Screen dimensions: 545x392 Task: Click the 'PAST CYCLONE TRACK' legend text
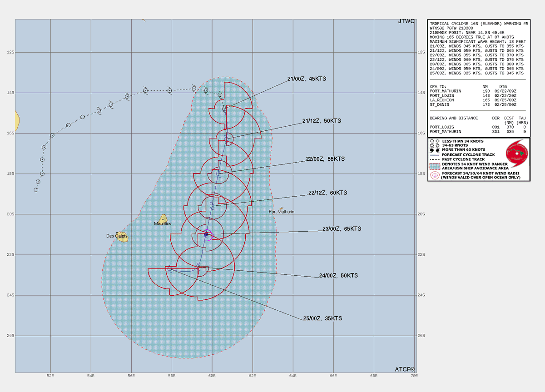tap(464, 159)
